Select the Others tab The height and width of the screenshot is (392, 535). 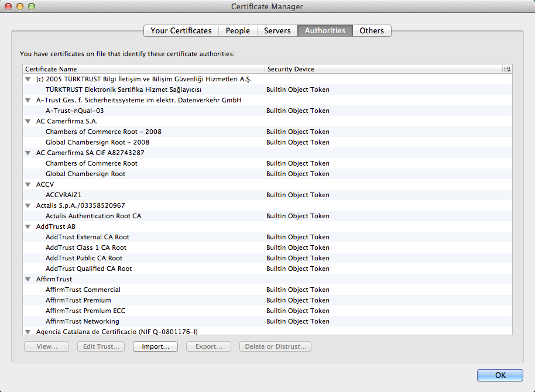tap(372, 30)
